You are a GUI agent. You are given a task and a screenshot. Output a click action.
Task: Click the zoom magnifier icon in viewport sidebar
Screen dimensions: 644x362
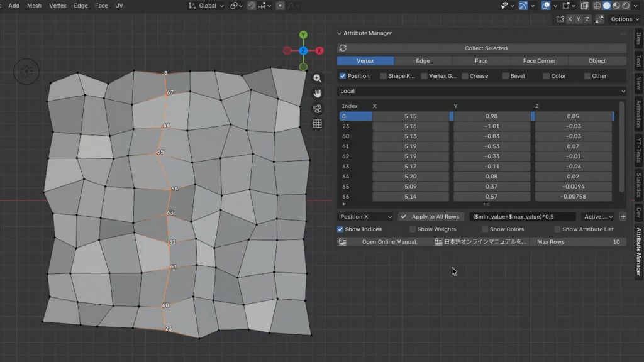[318, 78]
